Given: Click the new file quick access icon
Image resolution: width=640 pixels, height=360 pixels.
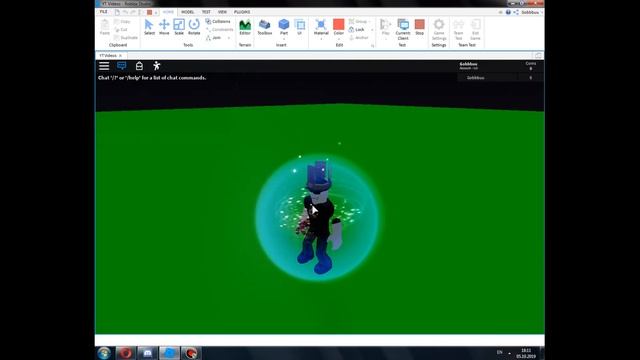Looking at the screenshot, I should tap(117, 12).
